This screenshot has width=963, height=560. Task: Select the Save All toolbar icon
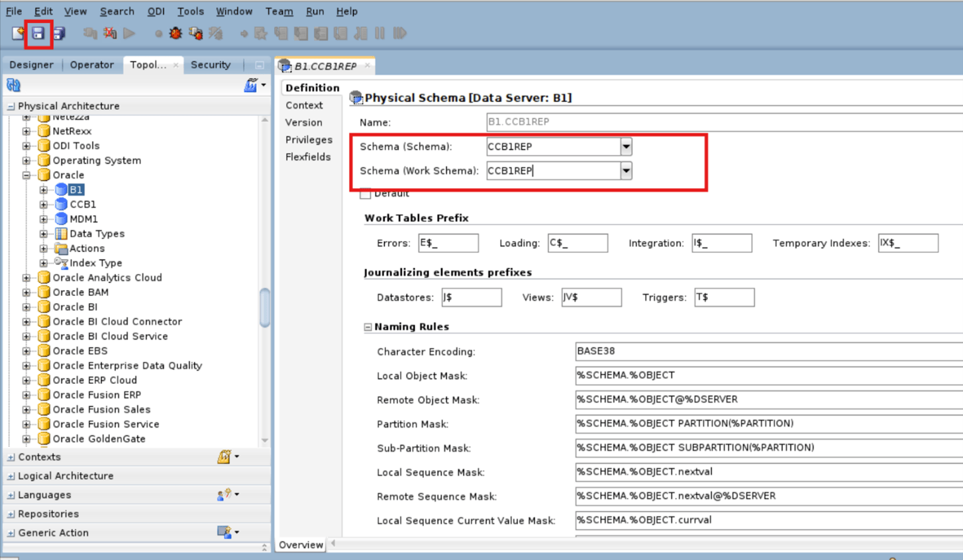[58, 32]
